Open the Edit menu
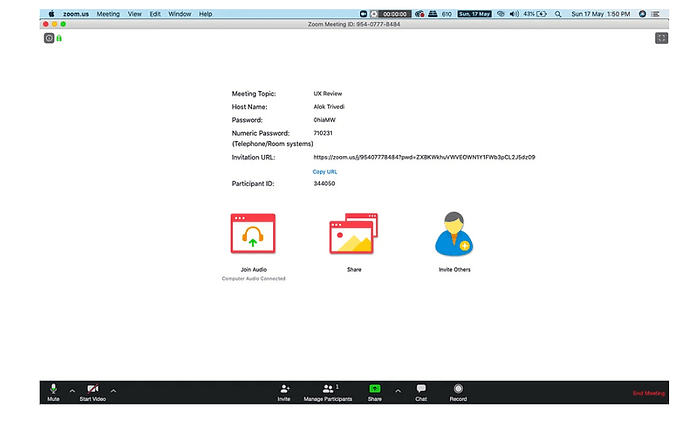The width and height of the screenshot is (694, 421). 155,14
